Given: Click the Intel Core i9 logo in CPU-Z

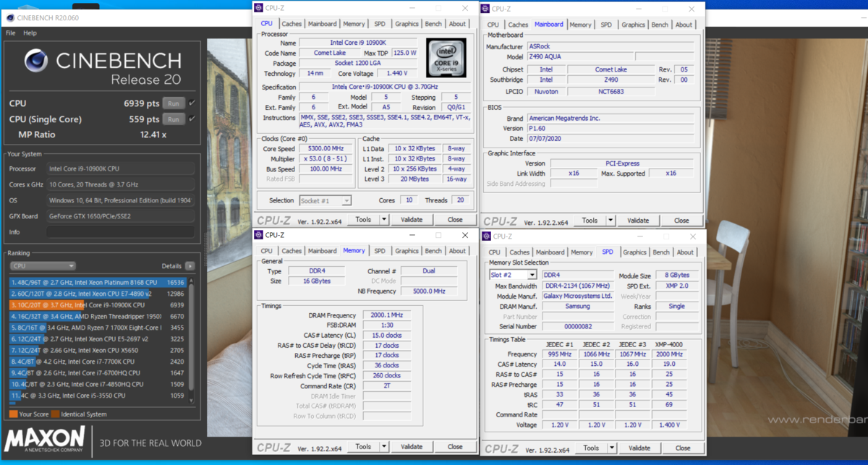Looking at the screenshot, I should pos(448,59).
